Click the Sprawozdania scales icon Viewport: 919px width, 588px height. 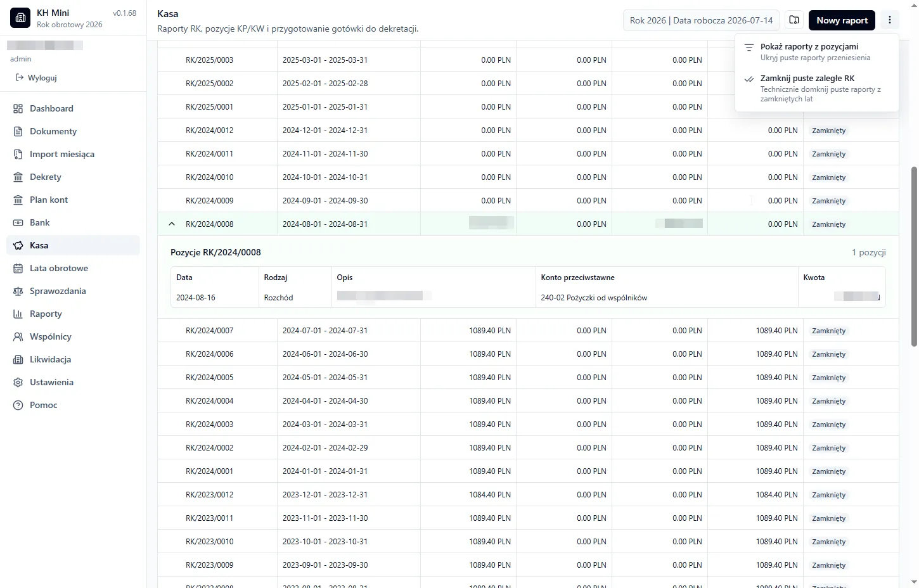(18, 291)
